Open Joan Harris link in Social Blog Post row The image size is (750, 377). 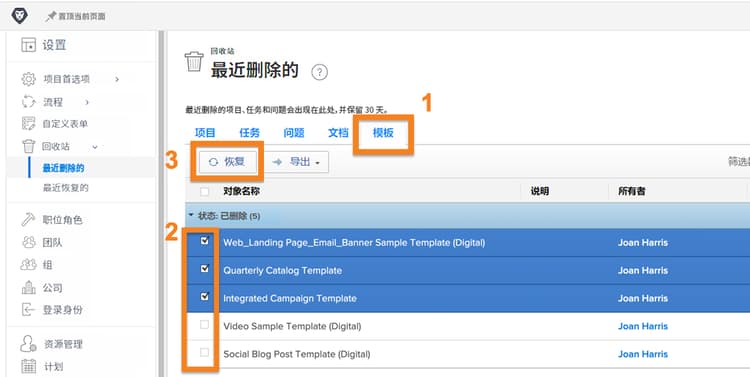[x=642, y=354]
